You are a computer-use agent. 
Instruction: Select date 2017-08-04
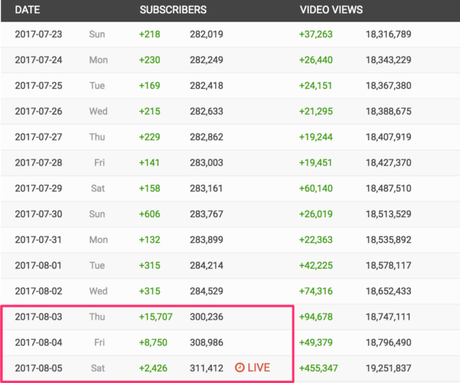[x=38, y=342]
